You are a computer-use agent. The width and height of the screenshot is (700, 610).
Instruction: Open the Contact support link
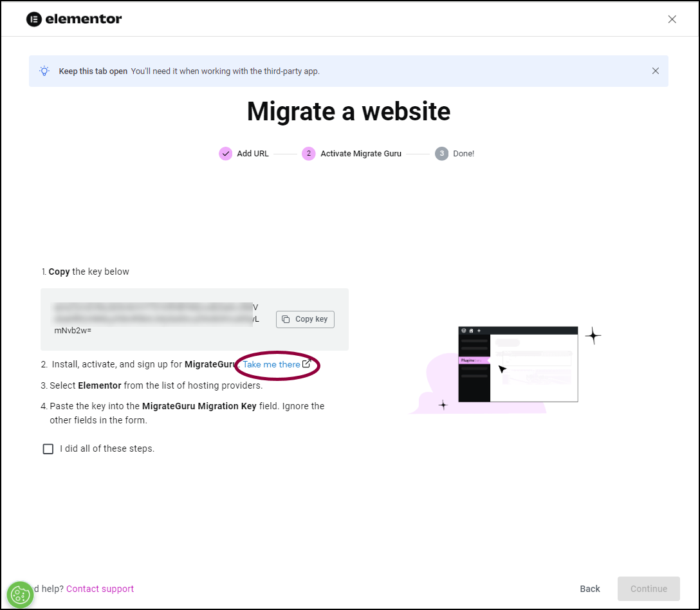click(100, 589)
